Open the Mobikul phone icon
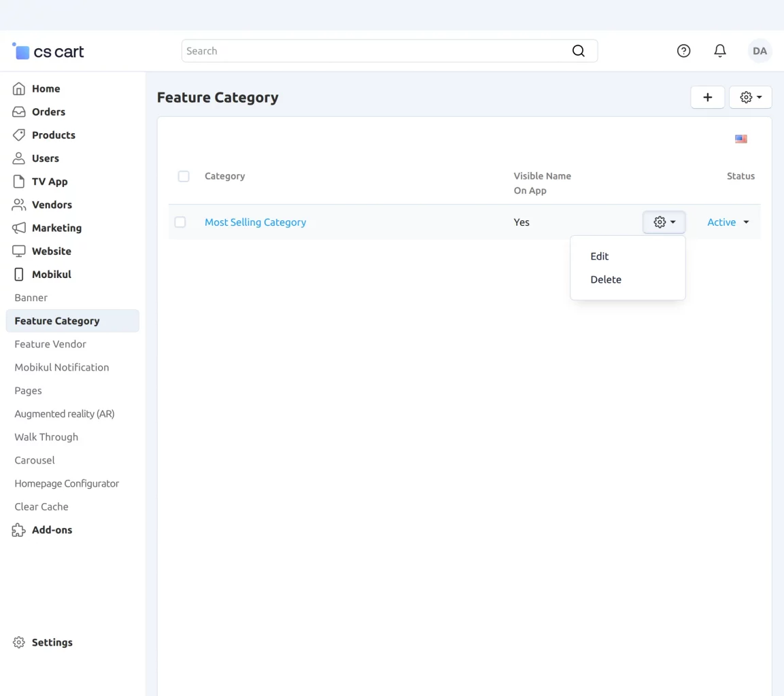 [19, 274]
